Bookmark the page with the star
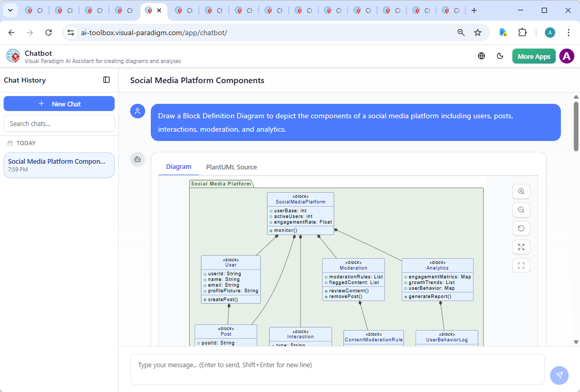Viewport: 580px width, 392px height. point(478,32)
